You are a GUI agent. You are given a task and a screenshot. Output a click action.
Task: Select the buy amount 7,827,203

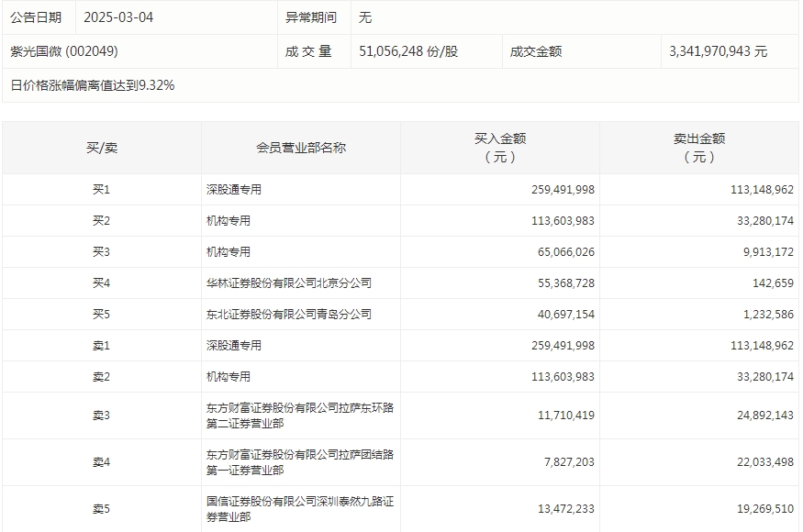569,462
